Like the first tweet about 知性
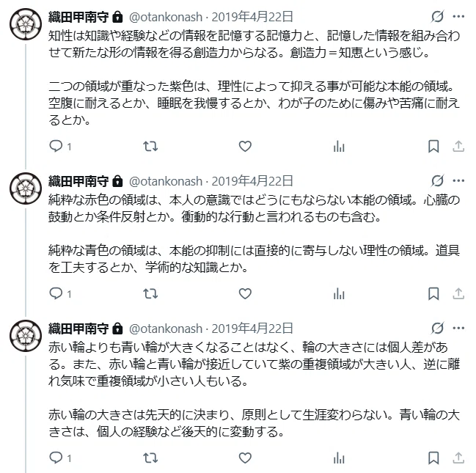The width and height of the screenshot is (476, 473). 245,147
